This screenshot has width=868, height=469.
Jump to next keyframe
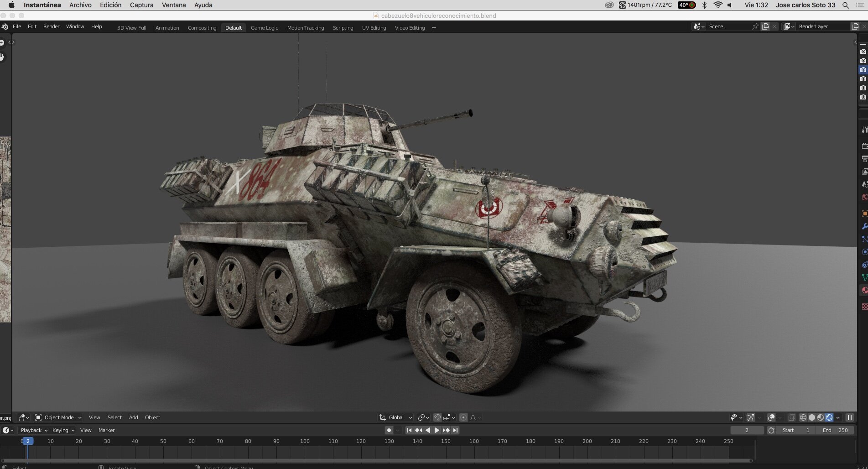pyautogui.click(x=446, y=430)
